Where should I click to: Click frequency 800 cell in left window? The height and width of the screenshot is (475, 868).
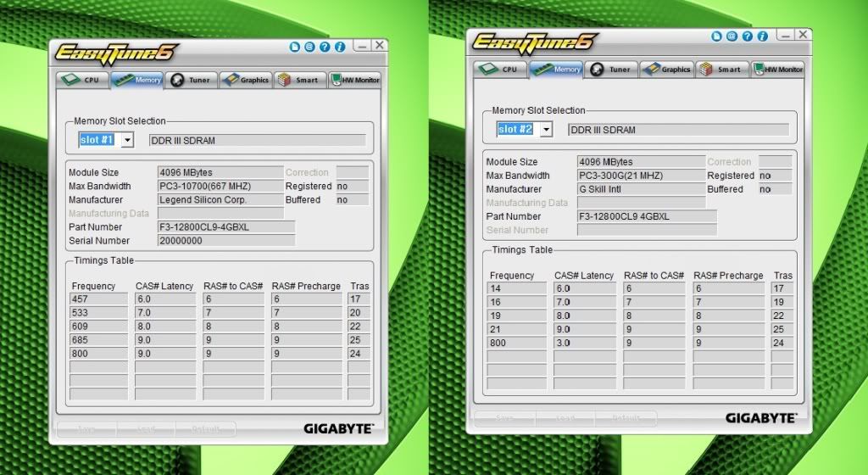99,353
